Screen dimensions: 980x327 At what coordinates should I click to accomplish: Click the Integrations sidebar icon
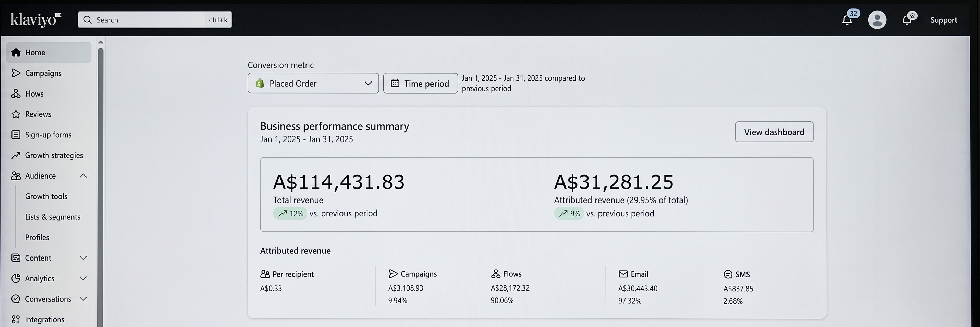[x=16, y=319]
